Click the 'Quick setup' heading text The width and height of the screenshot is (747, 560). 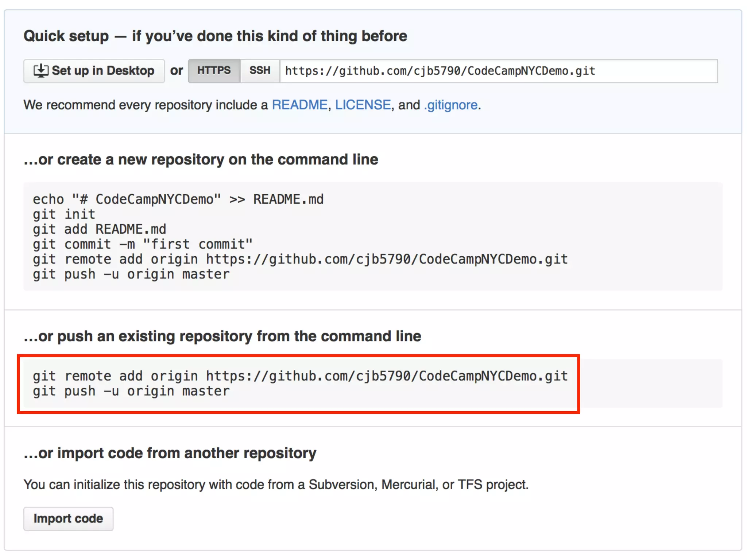tap(215, 36)
